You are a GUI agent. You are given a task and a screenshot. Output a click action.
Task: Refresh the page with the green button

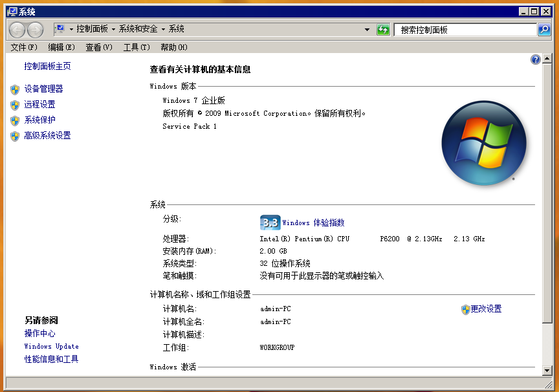(384, 29)
